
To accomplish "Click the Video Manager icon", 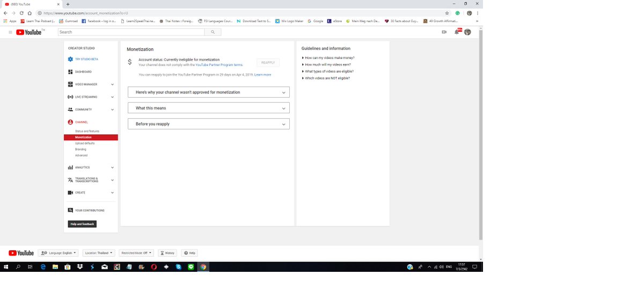I will pos(70,84).
